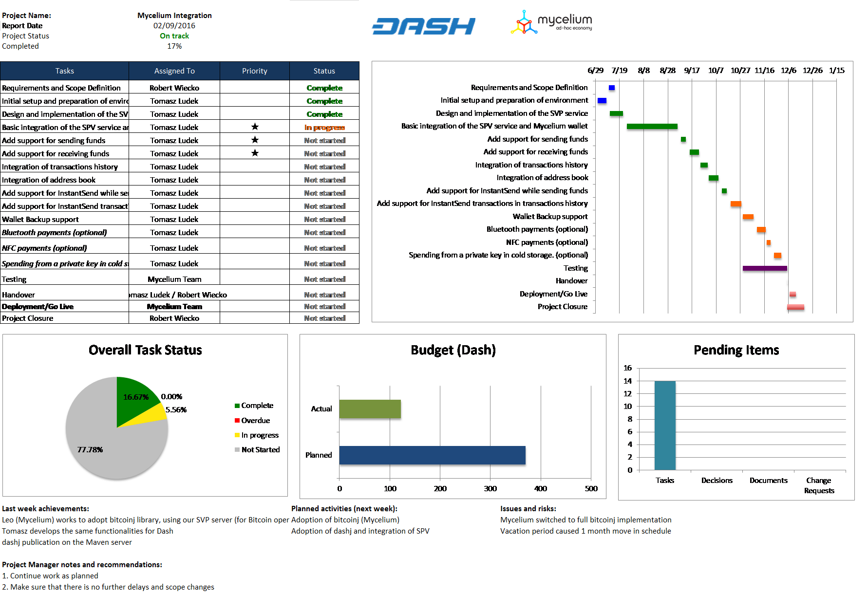Select the Status column header
The height and width of the screenshot is (593, 868).
(324, 71)
